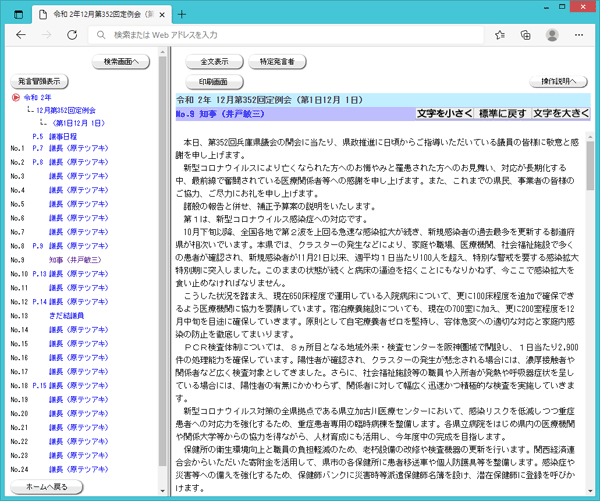Screen dimensions: 600x501
Task: Click the 特定発言者 button
Action: [277, 61]
